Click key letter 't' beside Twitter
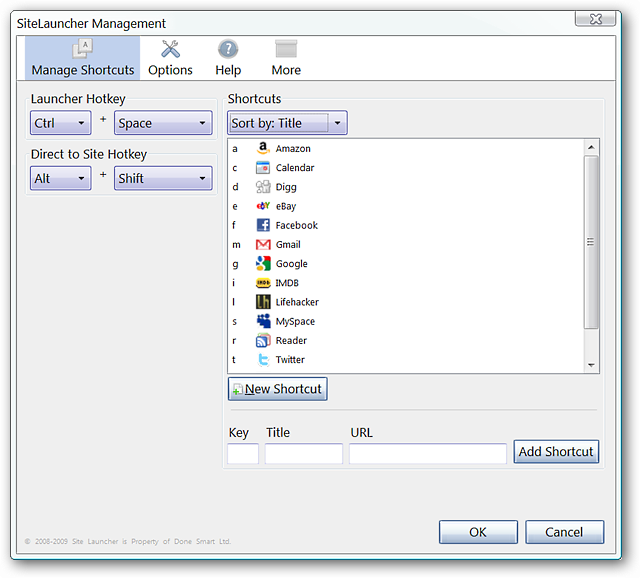640x578 pixels. (x=234, y=360)
